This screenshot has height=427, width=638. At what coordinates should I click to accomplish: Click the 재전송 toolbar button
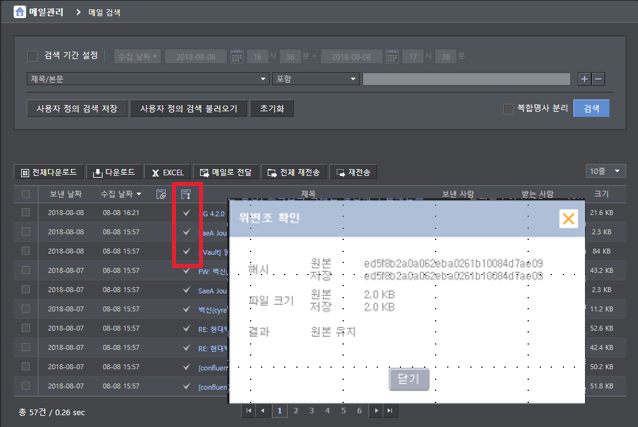(x=353, y=172)
